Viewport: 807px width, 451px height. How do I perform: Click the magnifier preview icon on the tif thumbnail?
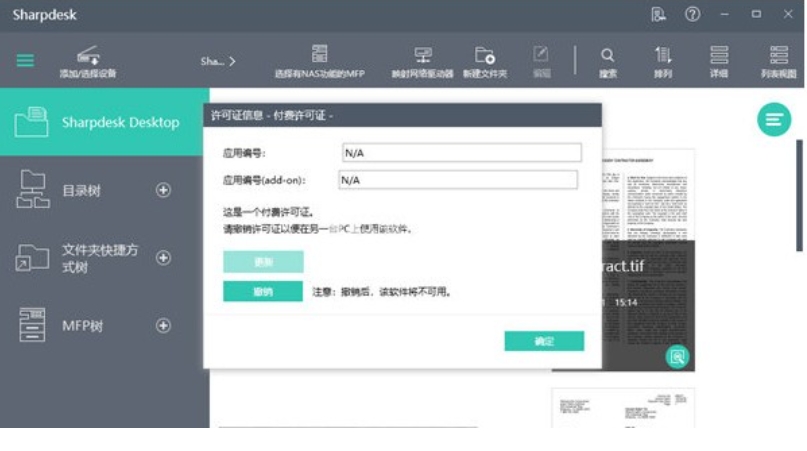coord(677,356)
